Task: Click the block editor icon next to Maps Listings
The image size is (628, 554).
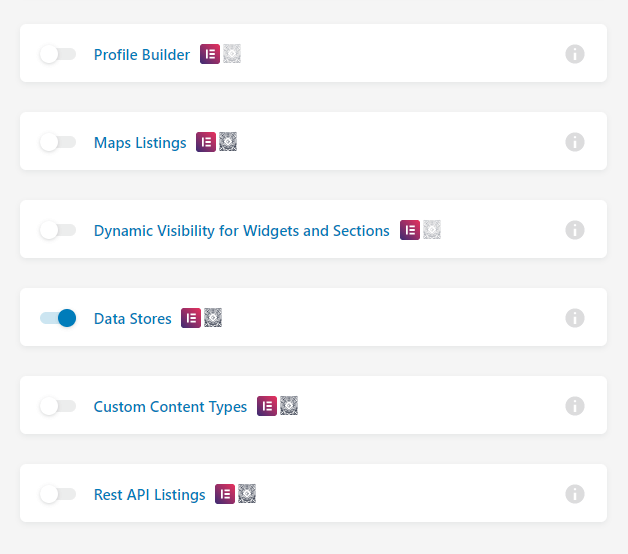Action: [228, 142]
